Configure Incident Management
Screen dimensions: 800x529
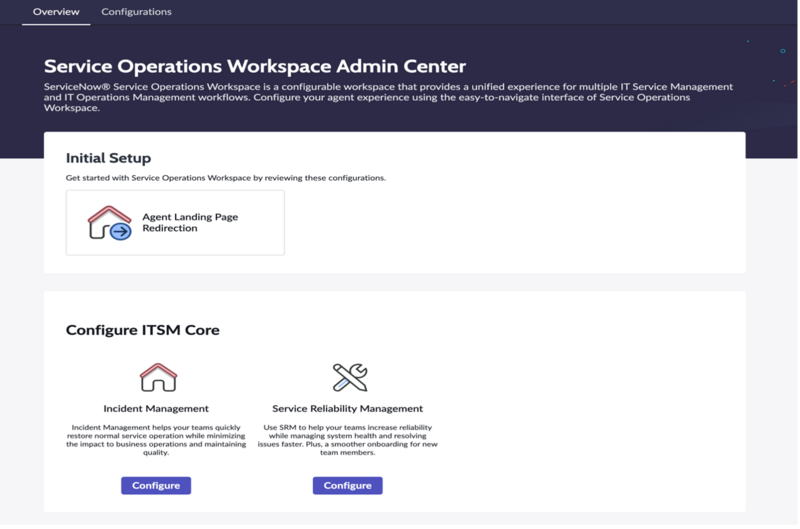156,485
